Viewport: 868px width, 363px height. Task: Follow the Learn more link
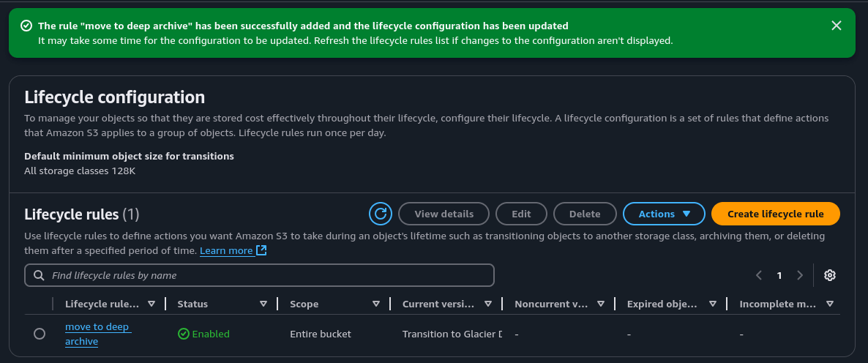226,250
